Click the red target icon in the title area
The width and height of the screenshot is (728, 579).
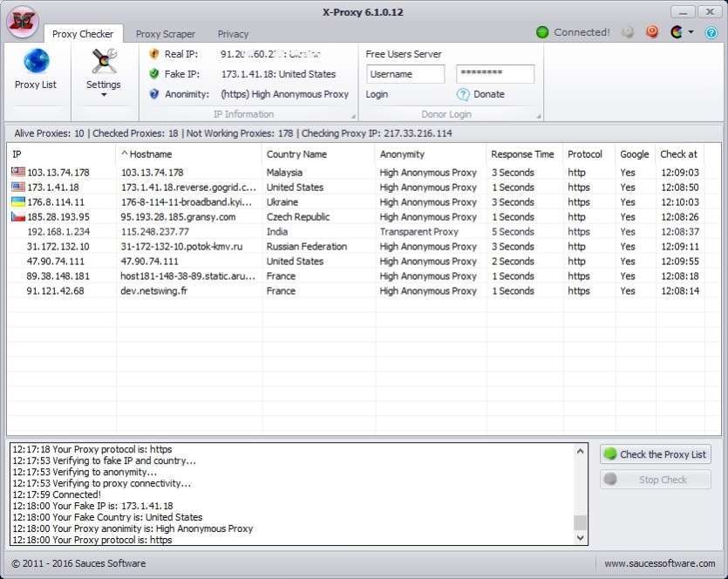(x=652, y=31)
